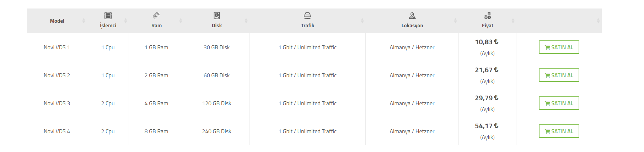Toggle sort arrows on the Ram column
The width and height of the screenshot is (644, 152).
click(x=181, y=21)
